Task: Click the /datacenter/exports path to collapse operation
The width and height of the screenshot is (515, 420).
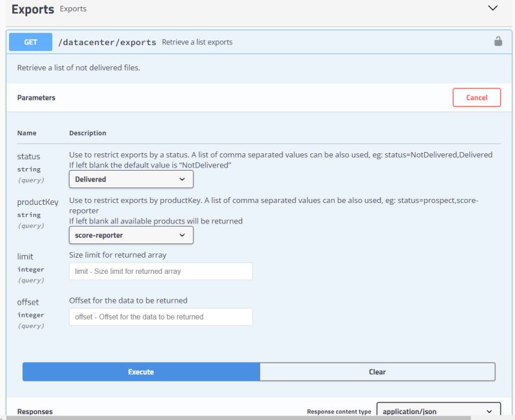Action: click(109, 41)
